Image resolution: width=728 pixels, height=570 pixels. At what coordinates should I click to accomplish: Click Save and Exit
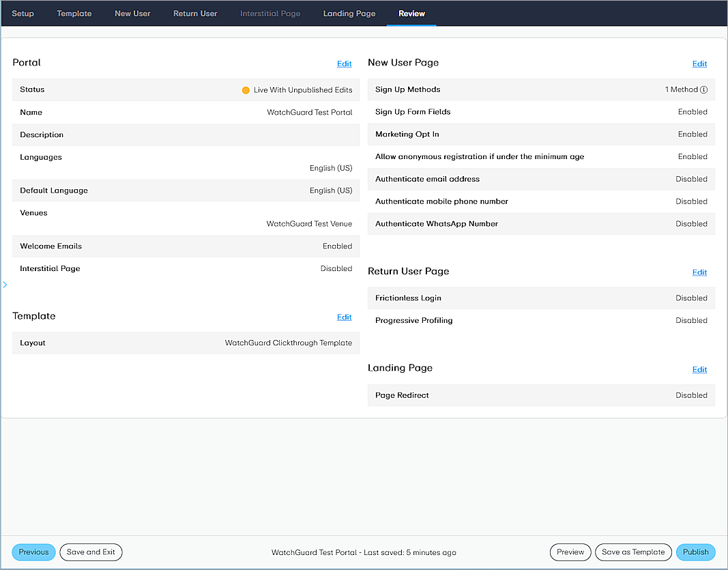pos(91,552)
